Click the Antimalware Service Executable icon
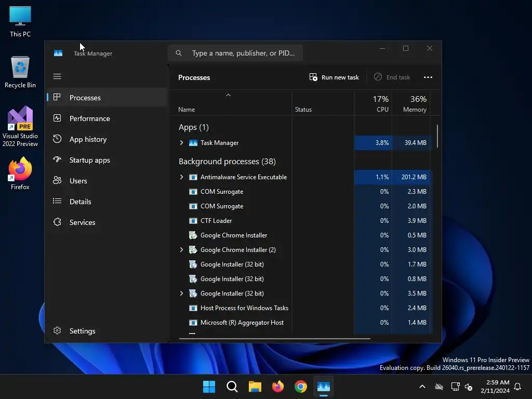Image resolution: width=532 pixels, height=399 pixels. click(193, 177)
